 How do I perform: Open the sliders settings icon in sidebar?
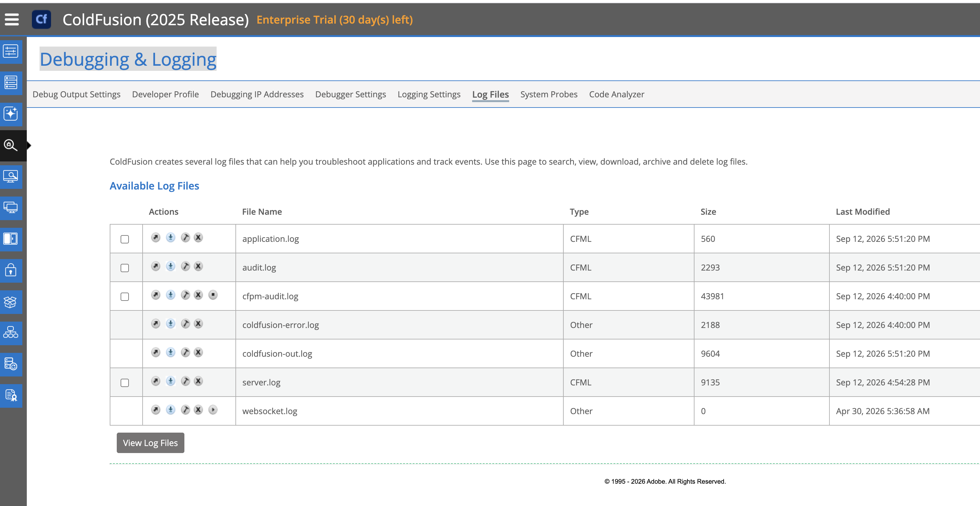[x=11, y=51]
